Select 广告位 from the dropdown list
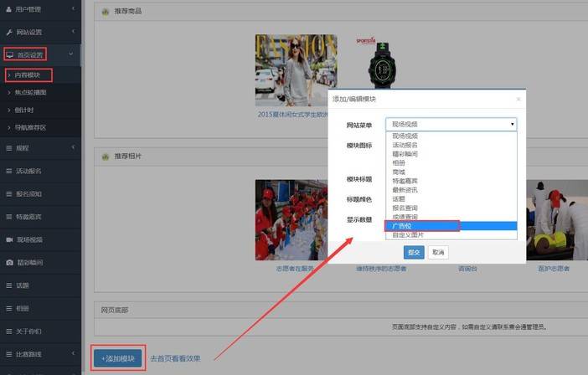 point(421,226)
